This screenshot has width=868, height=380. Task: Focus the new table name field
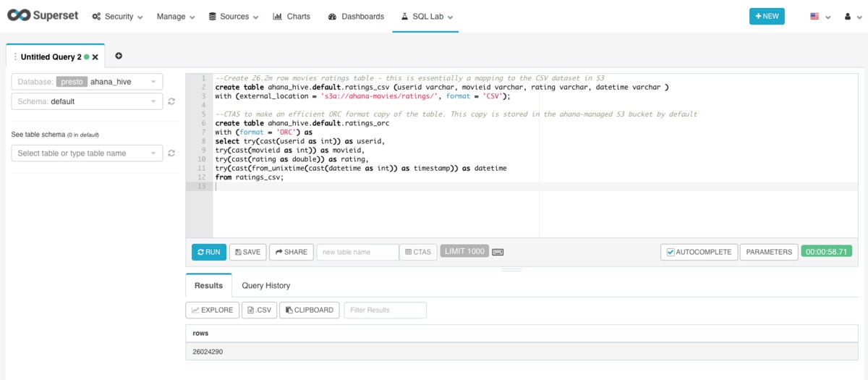coord(357,252)
